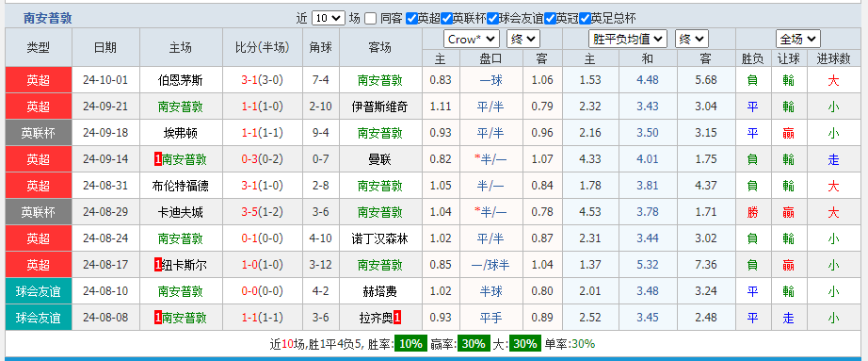Click 伊普斯维奇 away team link
The height and width of the screenshot is (361, 868).
click(x=379, y=107)
